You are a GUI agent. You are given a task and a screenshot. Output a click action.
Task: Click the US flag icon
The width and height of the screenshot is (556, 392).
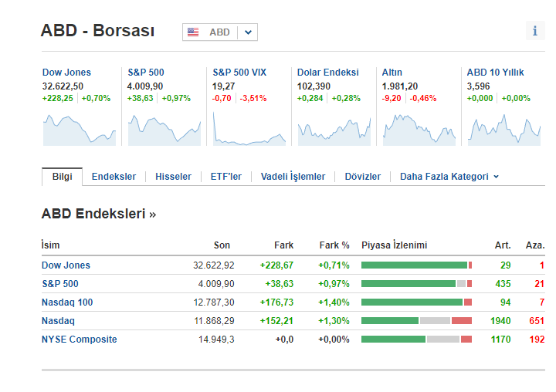coord(193,32)
